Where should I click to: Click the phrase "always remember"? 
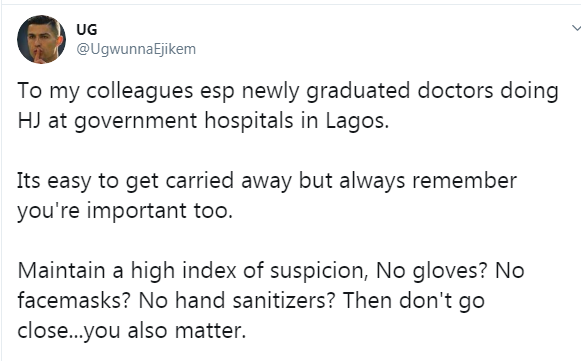428,181
